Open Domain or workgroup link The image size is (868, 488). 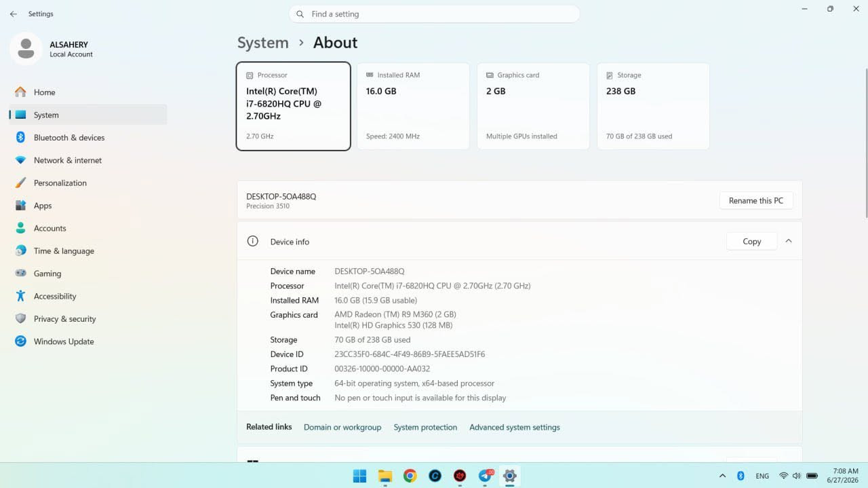tap(342, 427)
